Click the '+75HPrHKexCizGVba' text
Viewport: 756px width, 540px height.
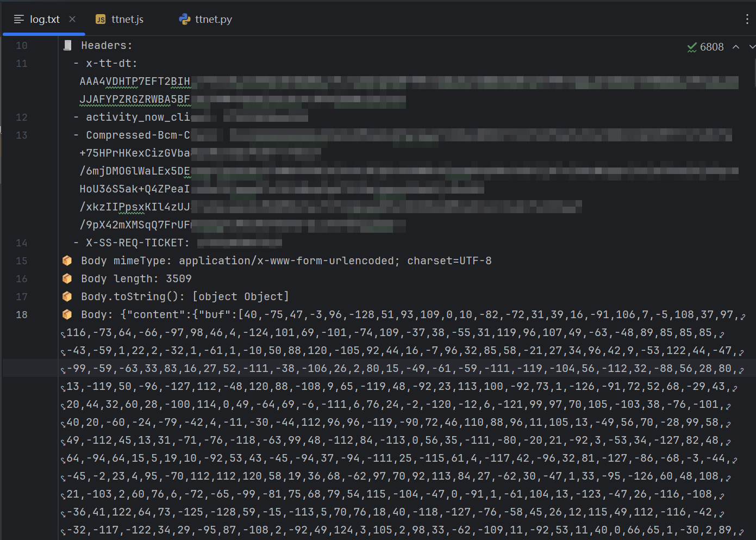[135, 153]
